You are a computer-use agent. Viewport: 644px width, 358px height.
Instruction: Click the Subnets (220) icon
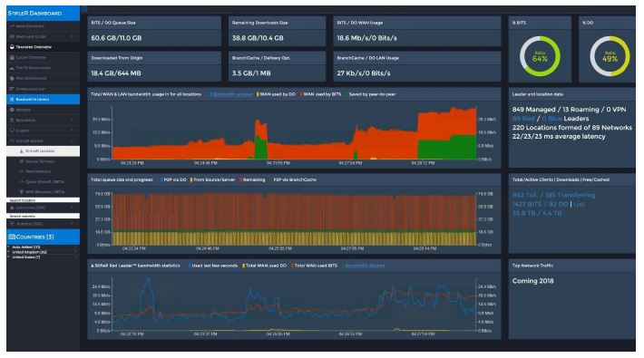(12, 224)
